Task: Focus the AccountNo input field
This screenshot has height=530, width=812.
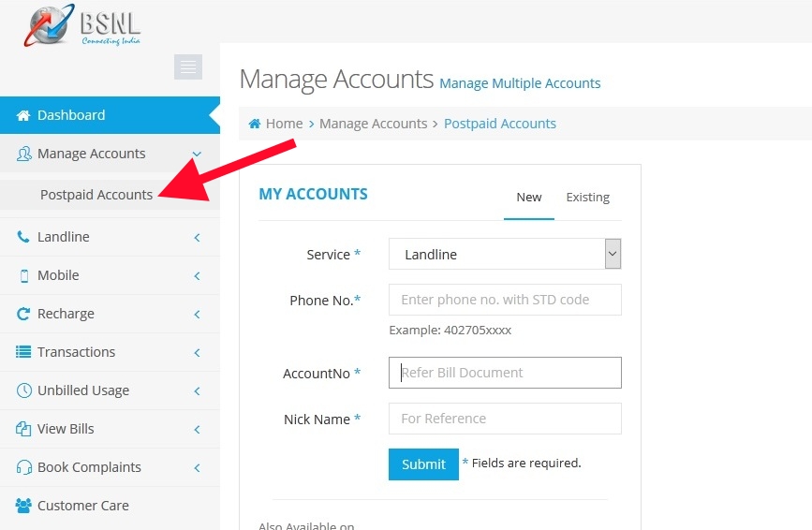Action: coord(505,373)
